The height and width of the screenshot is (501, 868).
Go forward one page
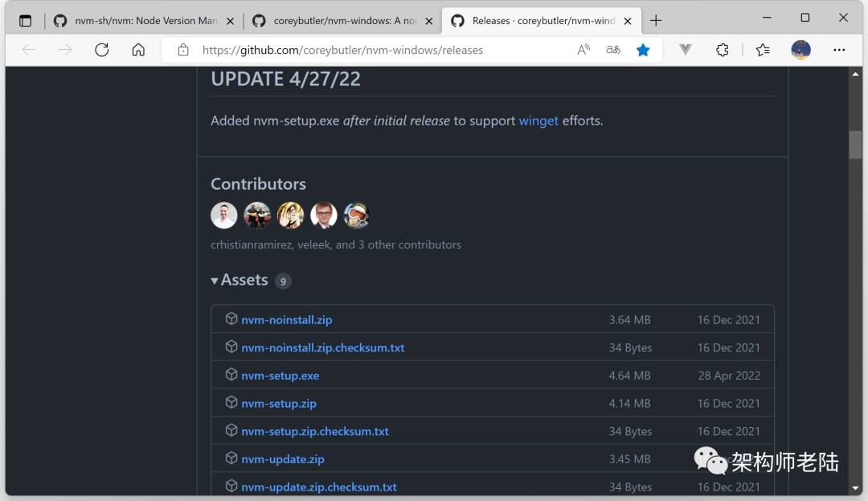[65, 50]
